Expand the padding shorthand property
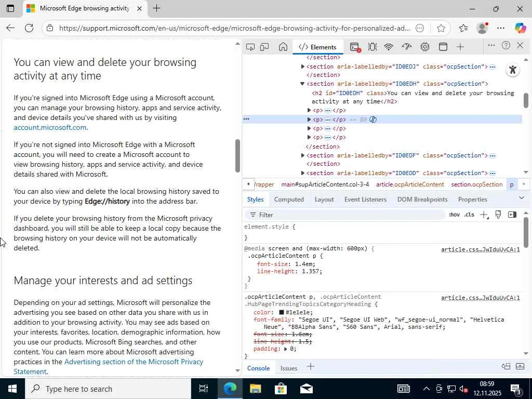The image size is (532, 399). (286, 349)
